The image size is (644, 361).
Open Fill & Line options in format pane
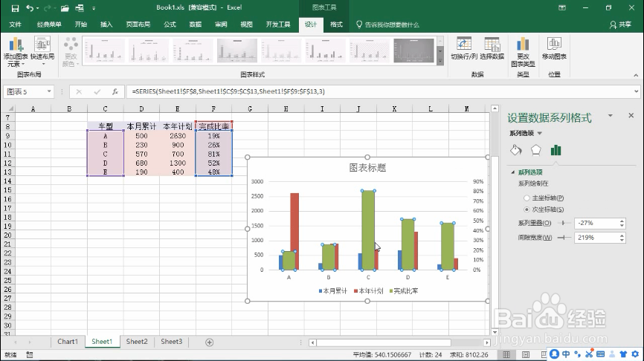click(x=516, y=150)
